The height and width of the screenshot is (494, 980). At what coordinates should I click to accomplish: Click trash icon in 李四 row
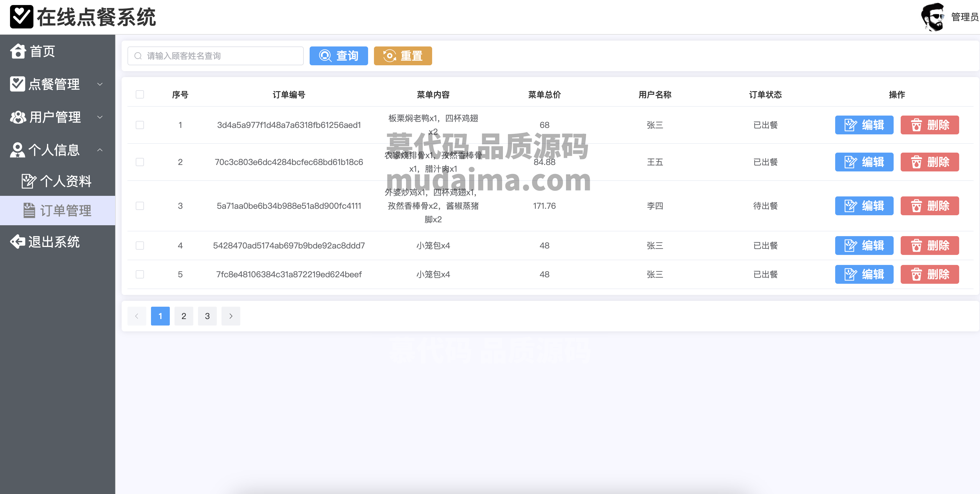(x=916, y=206)
